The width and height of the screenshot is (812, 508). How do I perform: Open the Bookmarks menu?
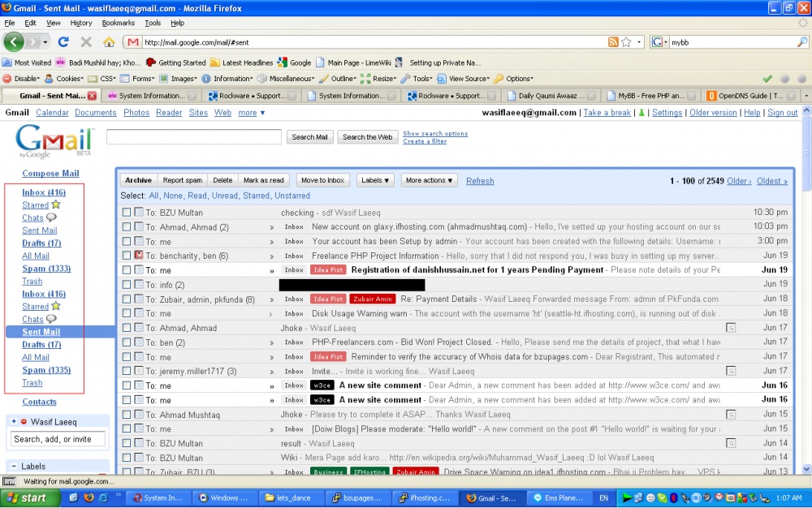[119, 24]
